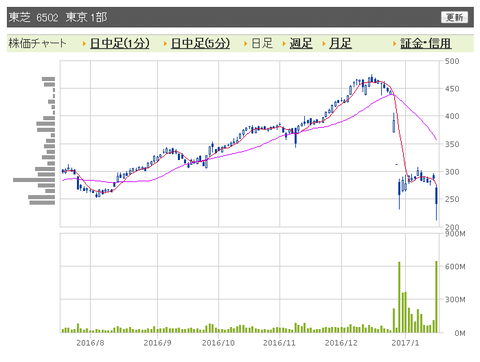Click the 450 price axis label
Screen dimensions: 480x362
[x=452, y=89]
